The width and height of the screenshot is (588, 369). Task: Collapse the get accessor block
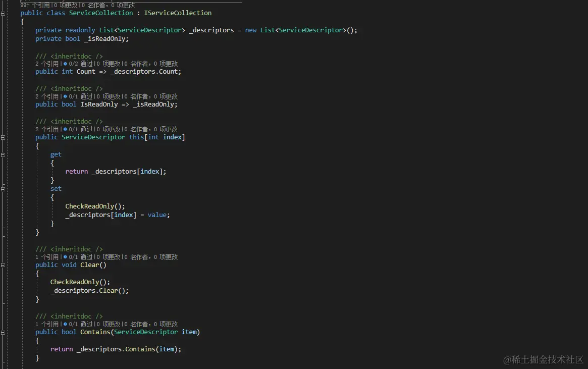(3, 154)
